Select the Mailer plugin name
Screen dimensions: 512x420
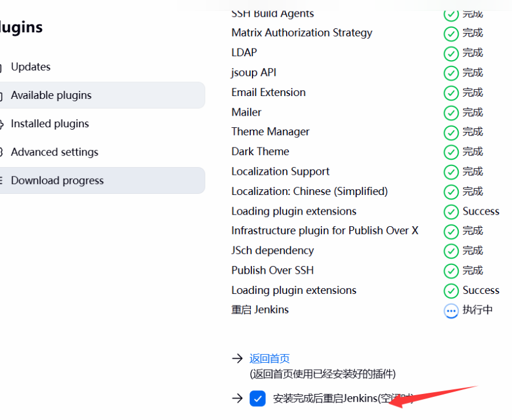(247, 112)
